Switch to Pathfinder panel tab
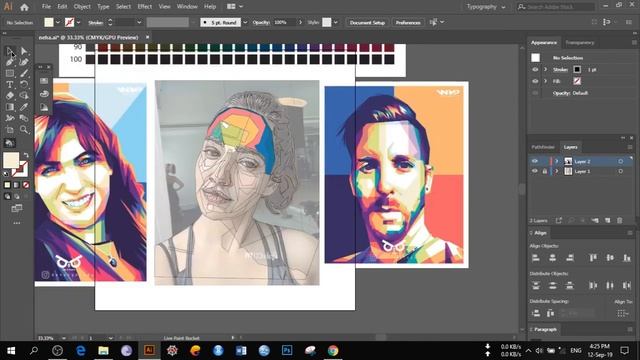640x360 pixels. [x=543, y=147]
